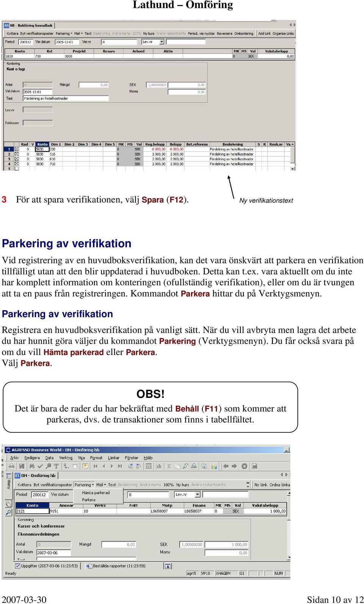Tick checkbox on row 1 of Bokföring table

tap(16, 149)
